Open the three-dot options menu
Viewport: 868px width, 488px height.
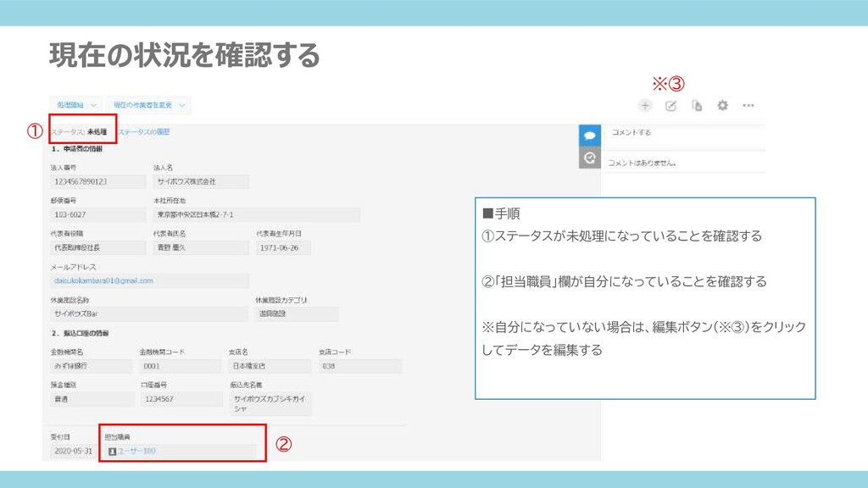tap(748, 105)
